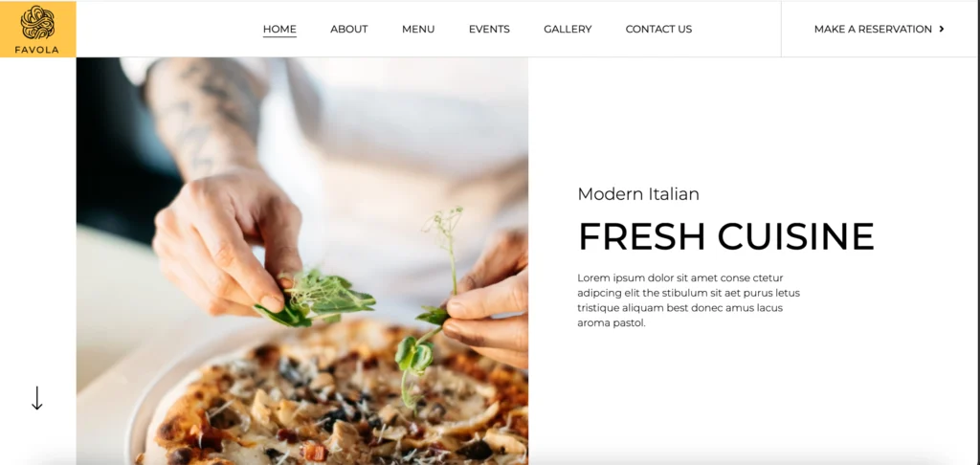Click the pizza in the hero photo
This screenshot has width=980, height=465.
point(331,400)
